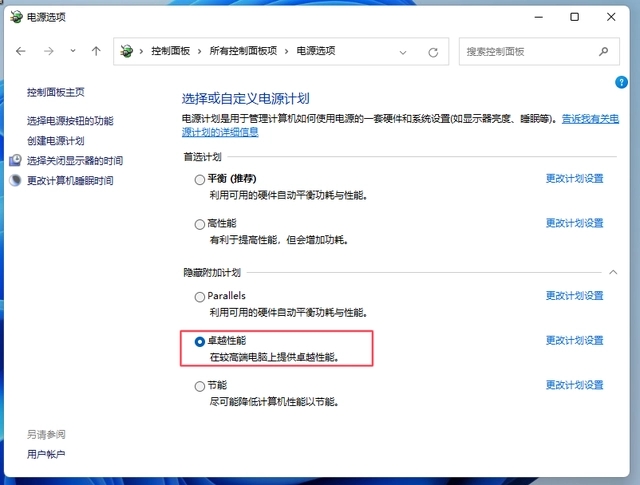Collapse the 隐藏附加计划 section
Image resolution: width=640 pixels, height=485 pixels.
pos(613,272)
